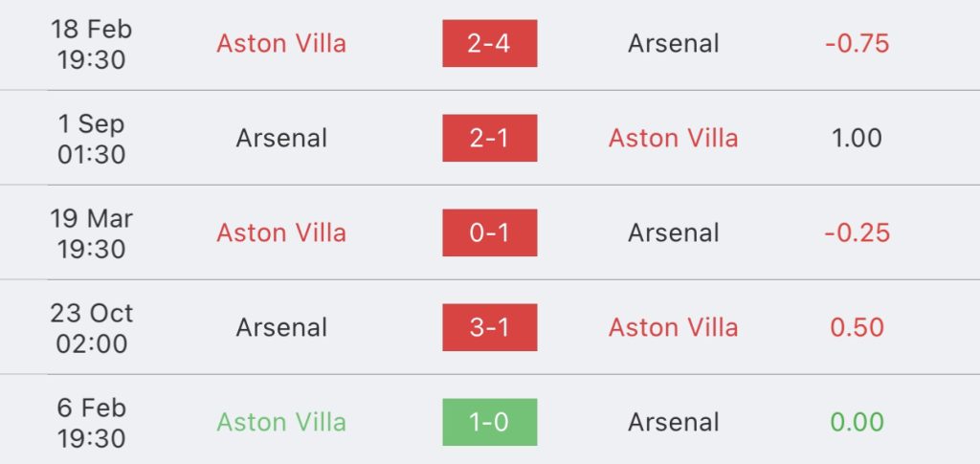Select Arsenal in the 6 Feb match
Viewport: 980px width, 464px height.
click(x=673, y=422)
